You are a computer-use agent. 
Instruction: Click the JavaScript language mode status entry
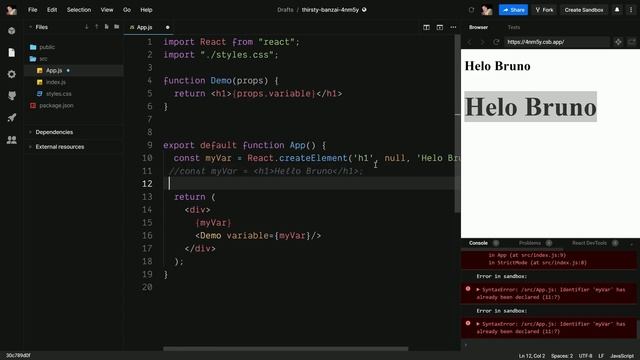[622, 356]
